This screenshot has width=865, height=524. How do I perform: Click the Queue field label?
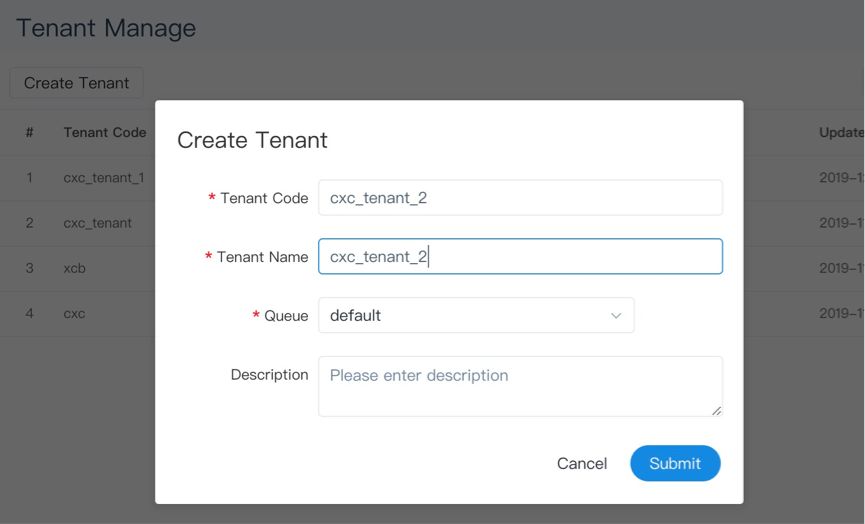pos(286,316)
